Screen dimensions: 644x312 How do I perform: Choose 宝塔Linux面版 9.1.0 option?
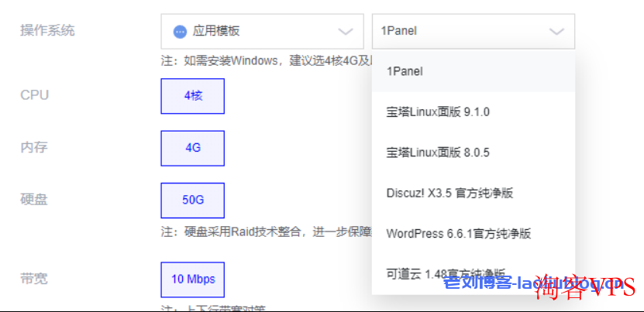click(474, 111)
